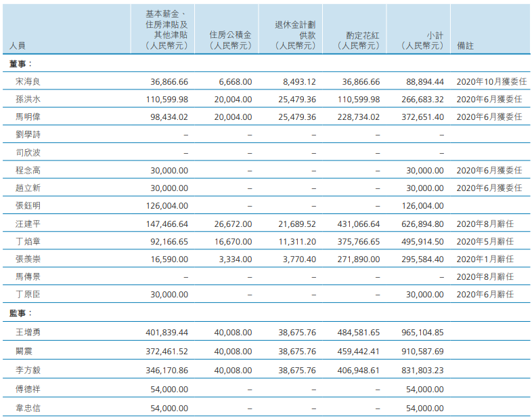This screenshot has width=532, height=420.
Task: Click the subtotal 495,914.50
Action: 423,242
